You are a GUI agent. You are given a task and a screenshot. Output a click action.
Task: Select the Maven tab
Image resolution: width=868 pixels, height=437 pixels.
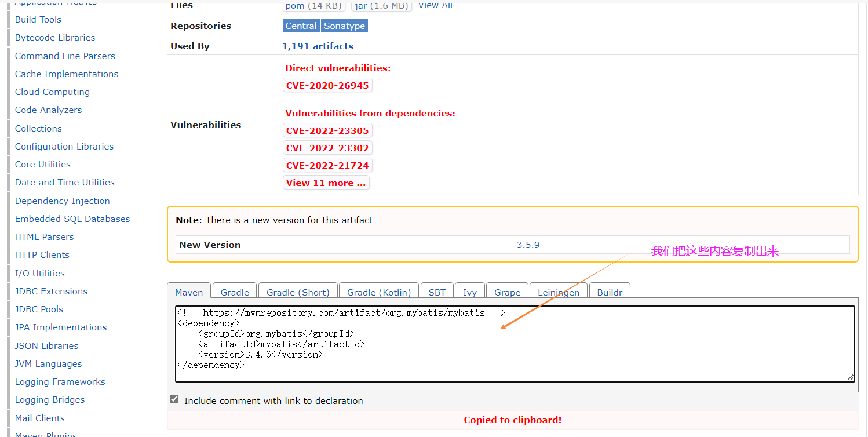[x=189, y=292]
